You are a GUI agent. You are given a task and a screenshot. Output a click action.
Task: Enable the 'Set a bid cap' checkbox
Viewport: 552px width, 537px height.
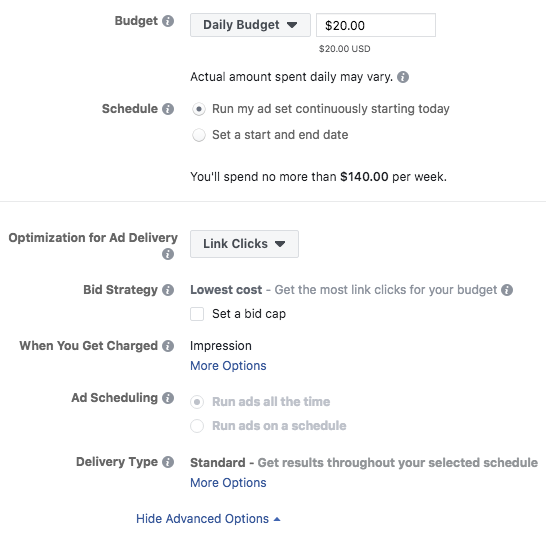coord(197,314)
